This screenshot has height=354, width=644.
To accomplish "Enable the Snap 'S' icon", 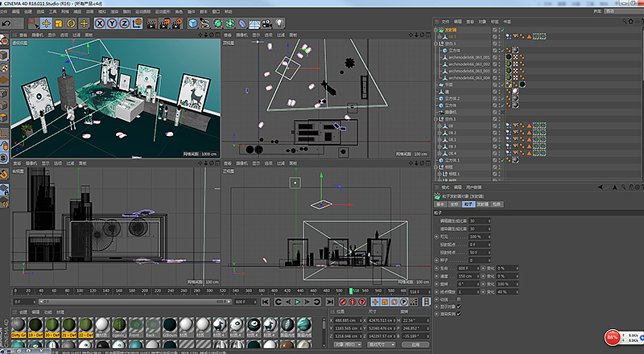I will coord(4,158).
